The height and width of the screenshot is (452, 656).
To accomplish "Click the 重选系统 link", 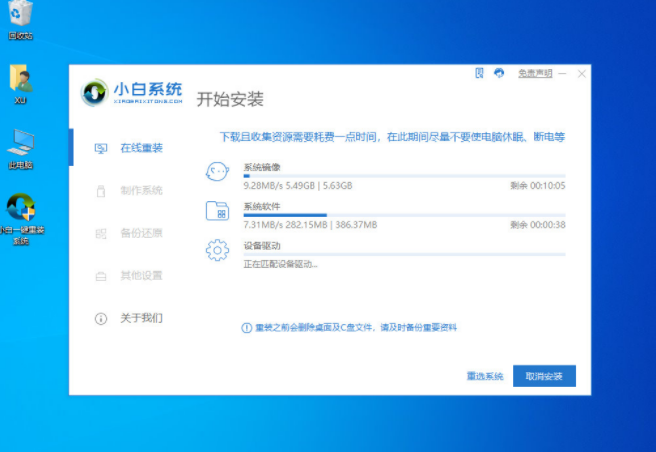I will tap(485, 376).
